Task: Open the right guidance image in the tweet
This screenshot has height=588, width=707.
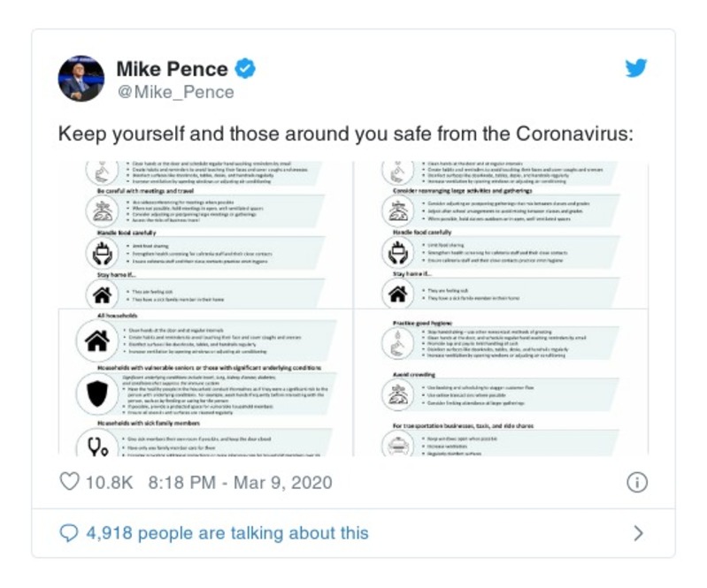Action: 501,308
